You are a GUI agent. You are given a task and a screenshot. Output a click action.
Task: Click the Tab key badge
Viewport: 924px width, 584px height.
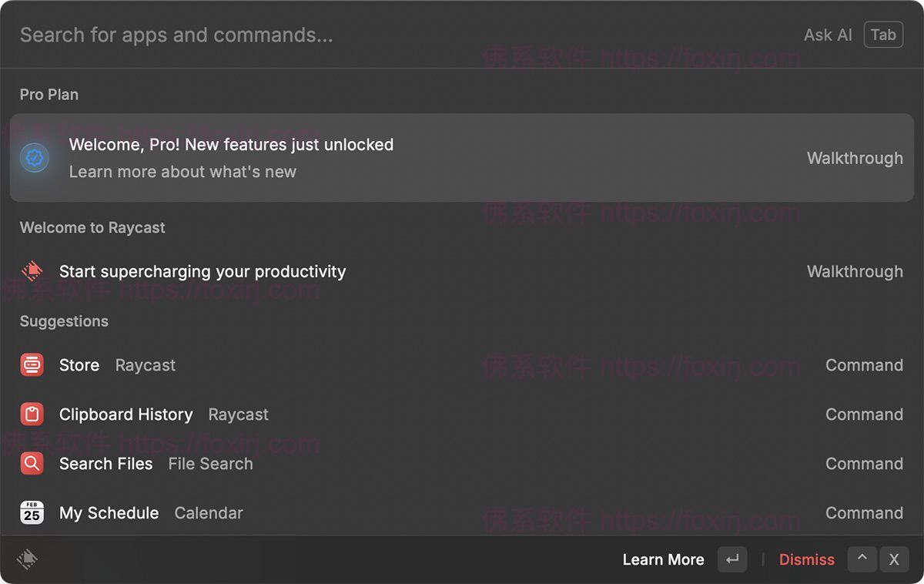click(x=883, y=35)
